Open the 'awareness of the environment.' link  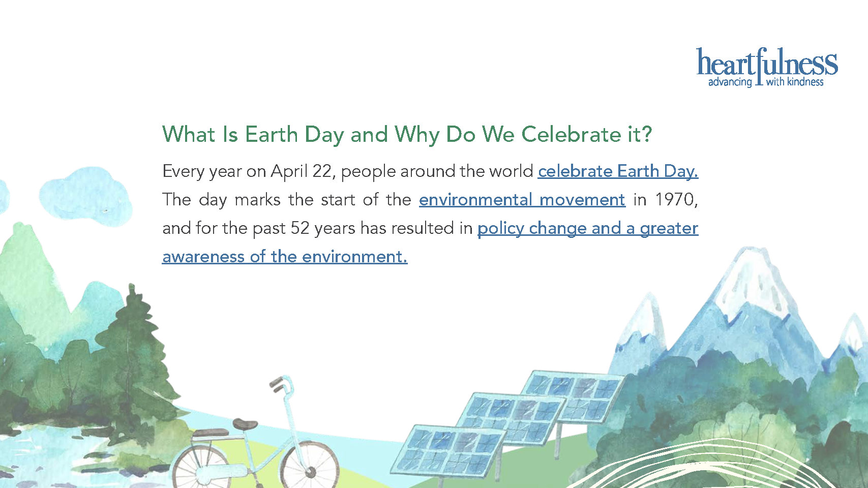pyautogui.click(x=285, y=256)
